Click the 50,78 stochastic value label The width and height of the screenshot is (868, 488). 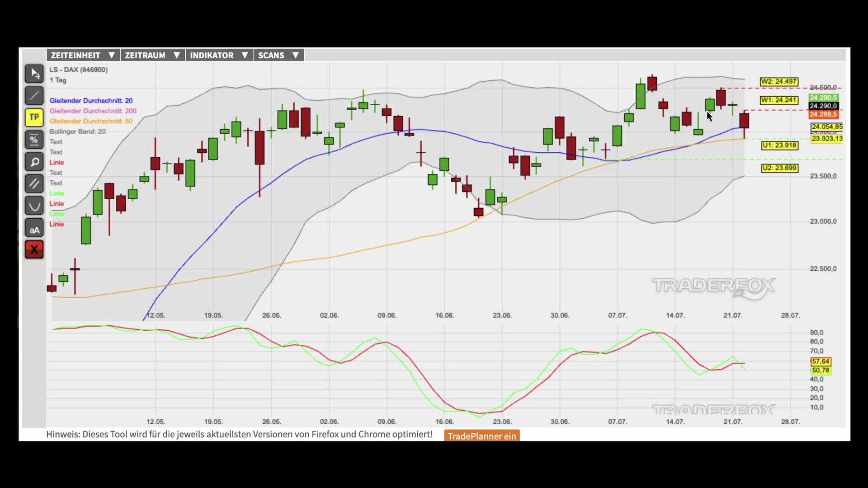(821, 371)
